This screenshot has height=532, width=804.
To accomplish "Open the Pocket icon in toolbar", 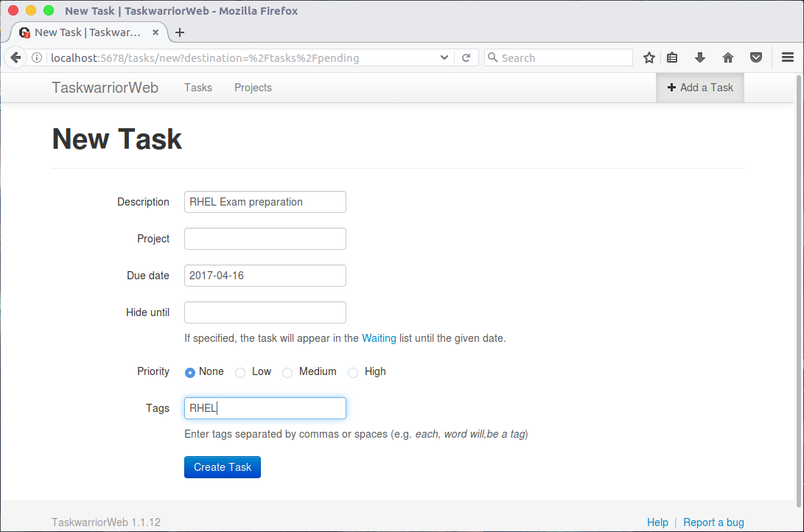I will [x=756, y=57].
